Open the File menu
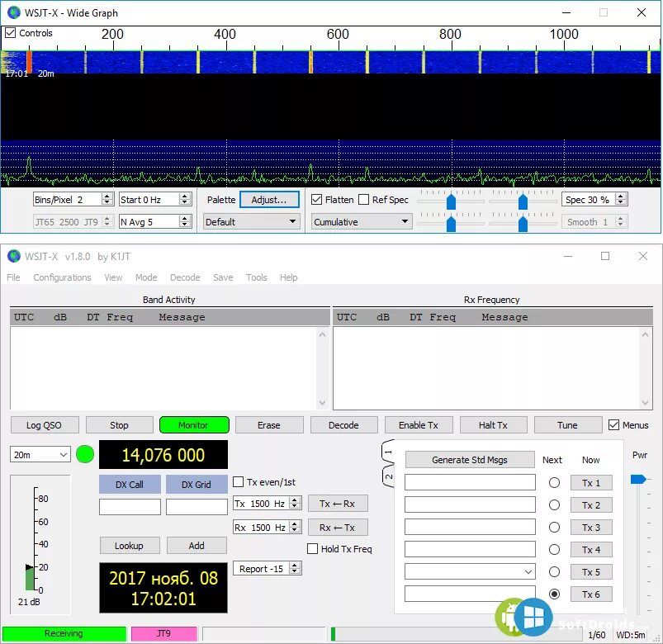The width and height of the screenshot is (663, 644). [x=13, y=277]
